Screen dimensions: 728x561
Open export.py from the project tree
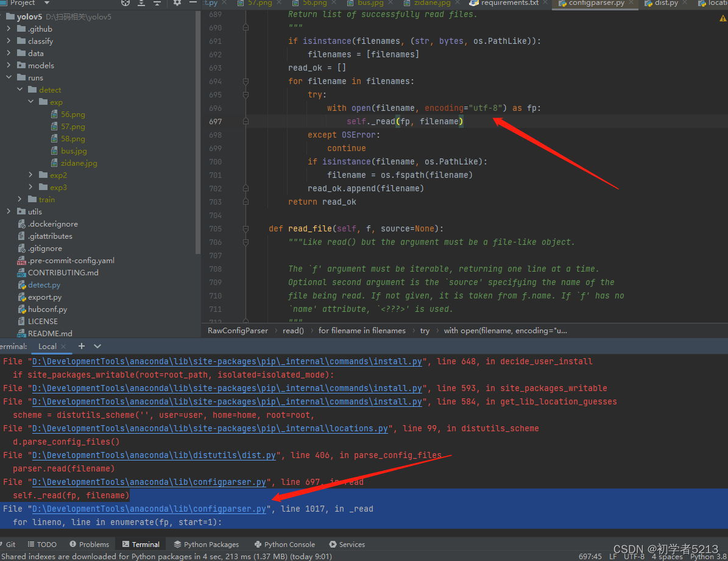click(44, 297)
